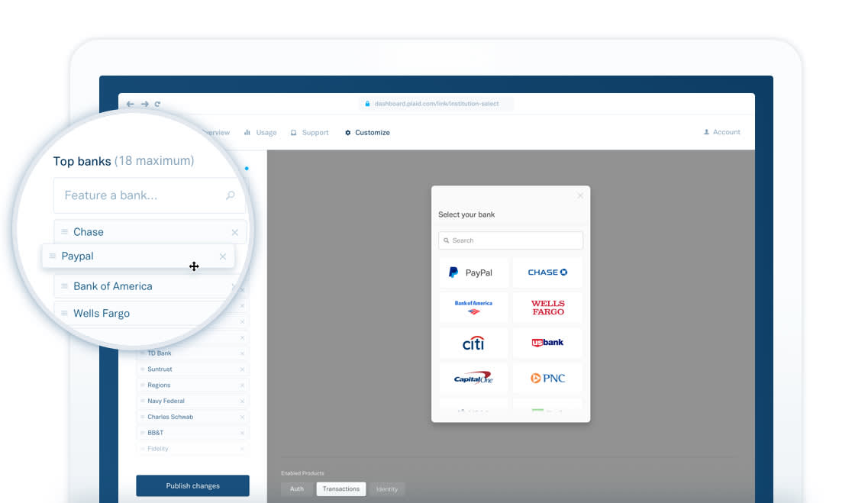Choose the Citi bank tile
This screenshot has height=503, width=868.
[x=473, y=343]
